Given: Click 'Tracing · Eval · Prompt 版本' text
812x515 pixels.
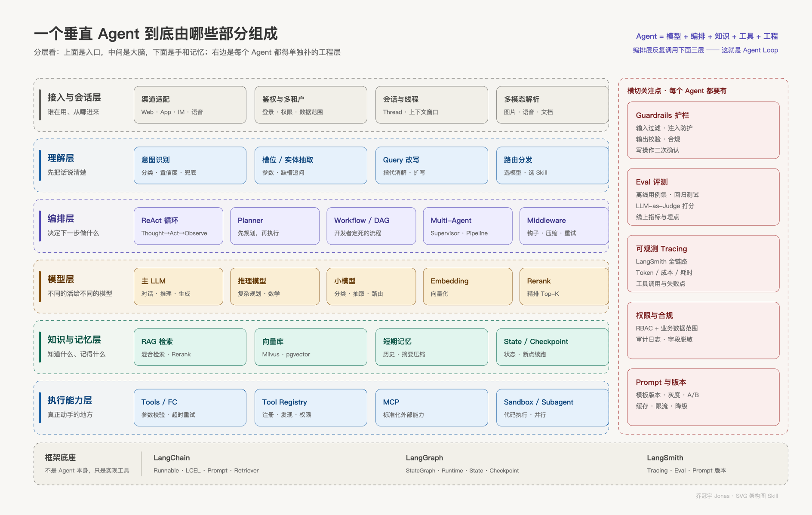Looking at the screenshot, I should (x=686, y=471).
